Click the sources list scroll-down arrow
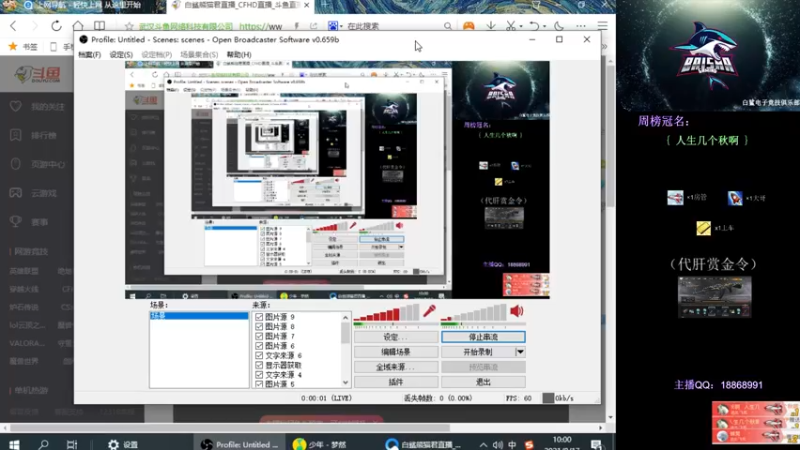Viewport: 800px width, 450px height. pos(345,383)
